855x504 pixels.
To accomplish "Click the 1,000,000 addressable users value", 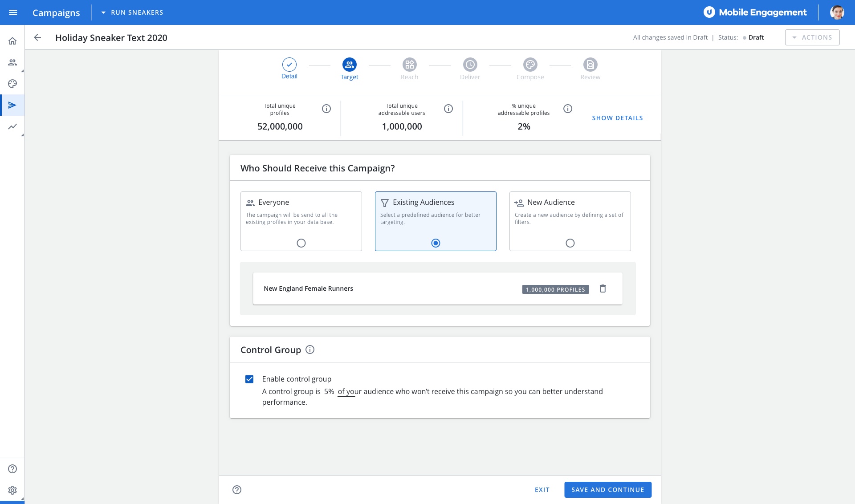I will [x=402, y=126].
